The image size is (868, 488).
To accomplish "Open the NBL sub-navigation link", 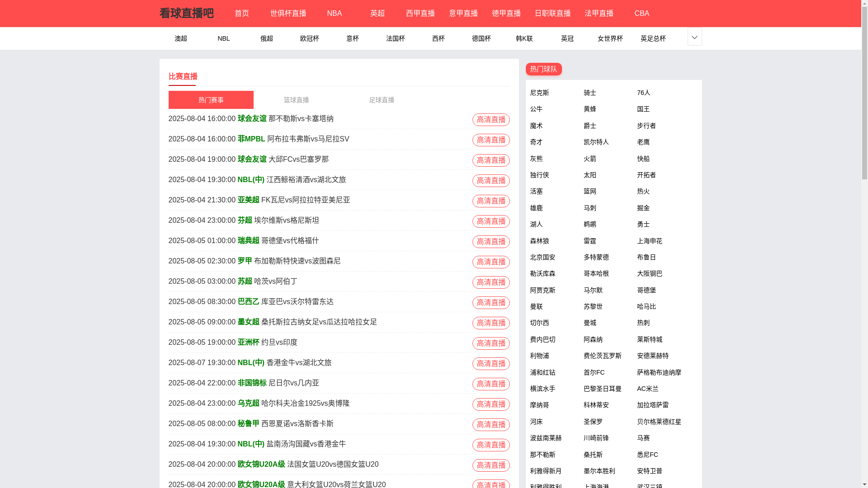I will click(224, 38).
